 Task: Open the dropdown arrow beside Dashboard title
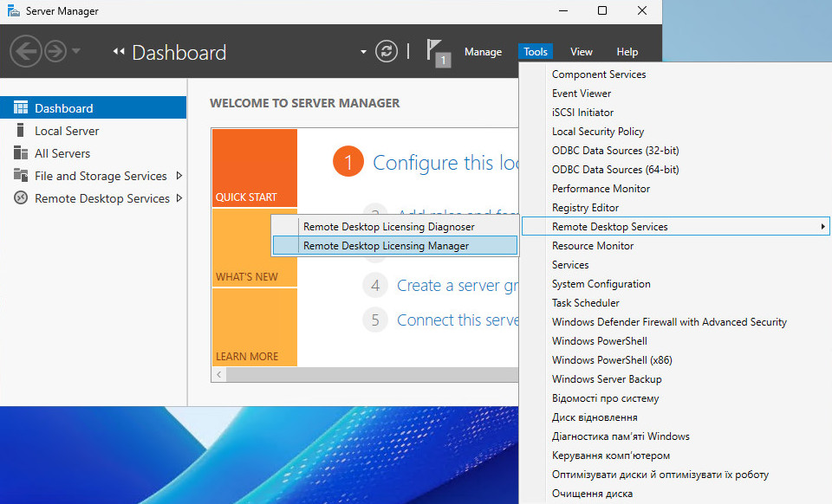[363, 52]
